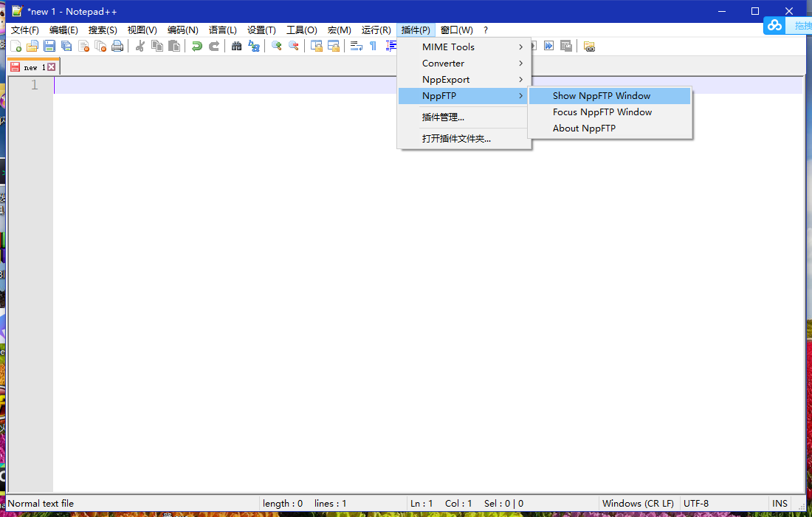This screenshot has height=517, width=812.
Task: Open the Find dialog via binoculars icon
Action: point(236,46)
